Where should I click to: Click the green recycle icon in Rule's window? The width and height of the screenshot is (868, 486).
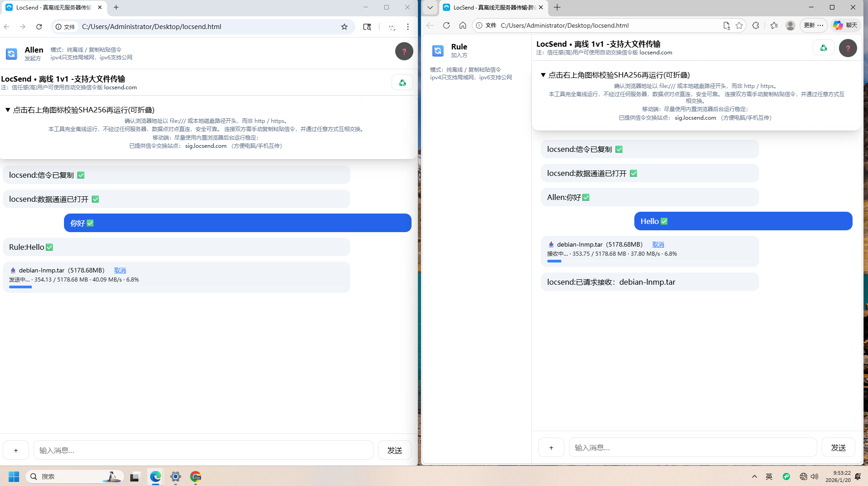click(x=824, y=48)
